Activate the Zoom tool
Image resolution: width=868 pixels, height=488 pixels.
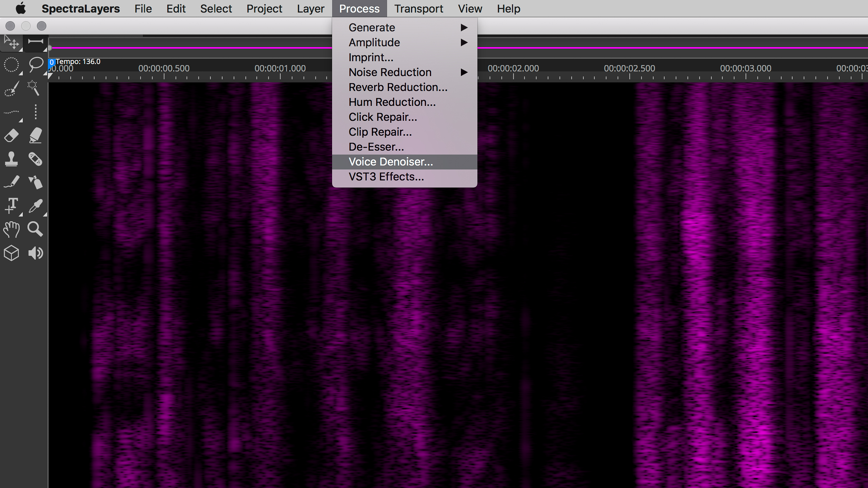(35, 229)
